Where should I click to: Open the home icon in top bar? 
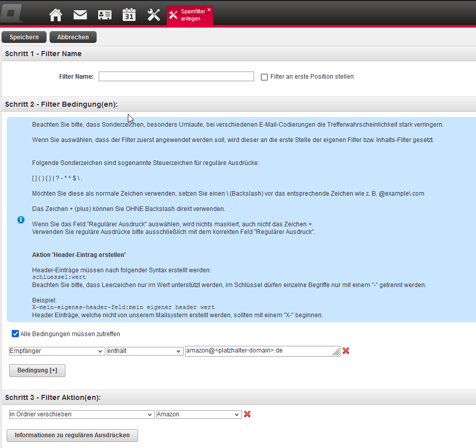(x=56, y=15)
